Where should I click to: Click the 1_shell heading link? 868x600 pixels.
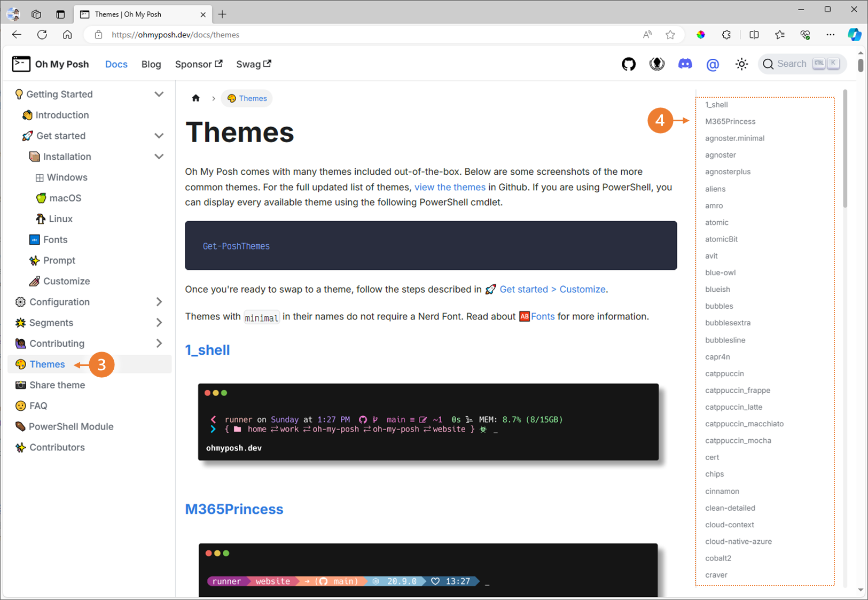click(207, 350)
